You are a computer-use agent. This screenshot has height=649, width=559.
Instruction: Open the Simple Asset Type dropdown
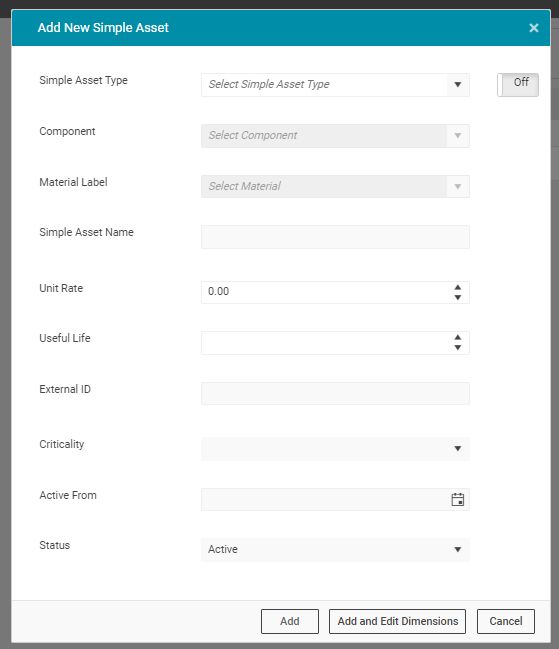[335, 85]
